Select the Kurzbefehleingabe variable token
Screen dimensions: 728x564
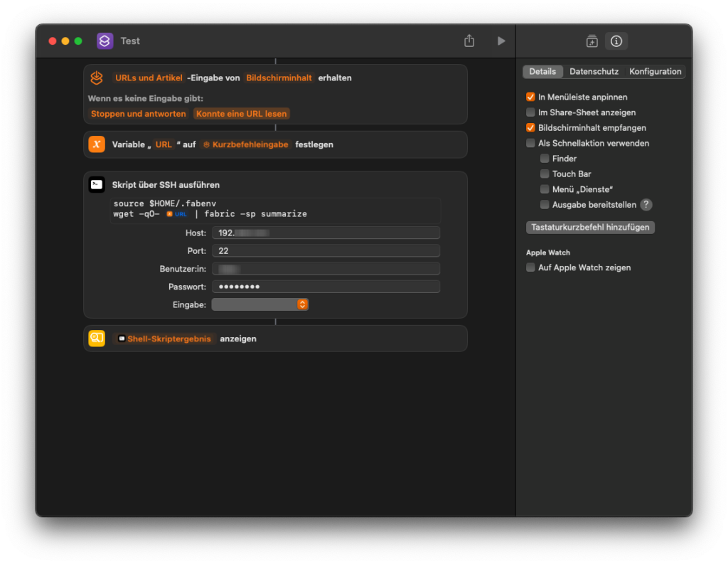pyautogui.click(x=245, y=144)
